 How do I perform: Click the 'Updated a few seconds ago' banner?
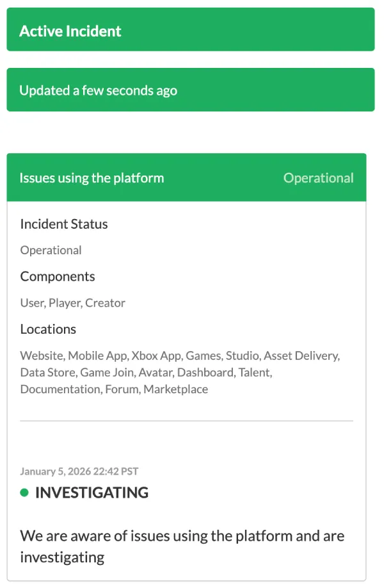[x=190, y=90]
